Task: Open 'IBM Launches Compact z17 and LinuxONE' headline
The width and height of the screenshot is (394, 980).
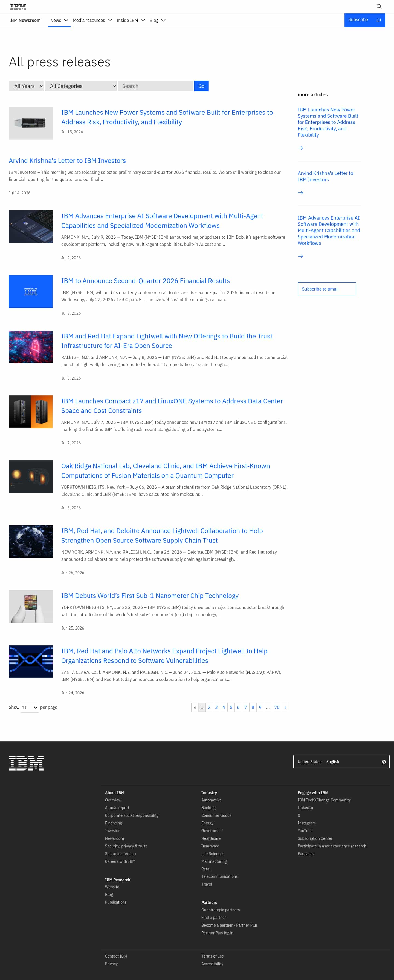Action: (x=172, y=406)
